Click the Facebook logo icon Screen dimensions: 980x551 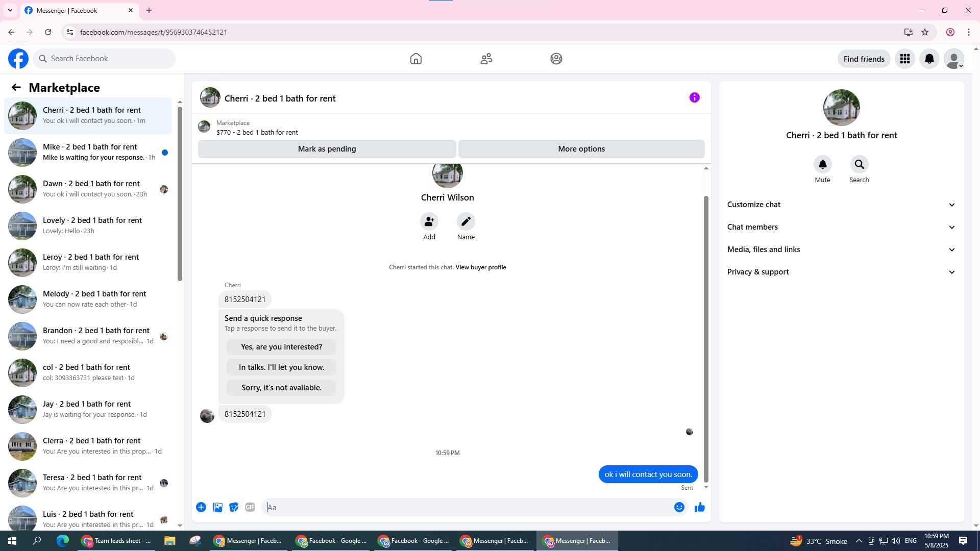(18, 59)
